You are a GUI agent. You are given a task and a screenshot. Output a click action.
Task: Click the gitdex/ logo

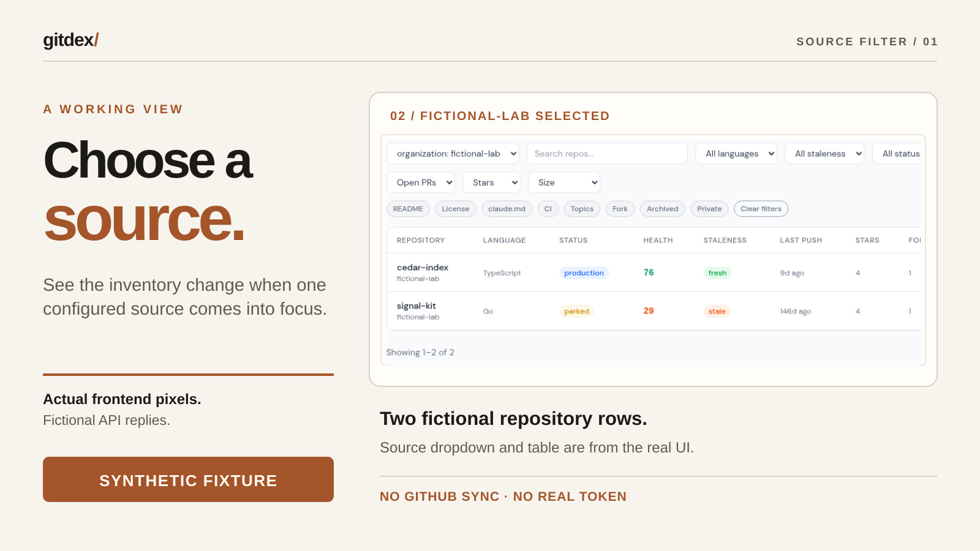click(x=70, y=40)
